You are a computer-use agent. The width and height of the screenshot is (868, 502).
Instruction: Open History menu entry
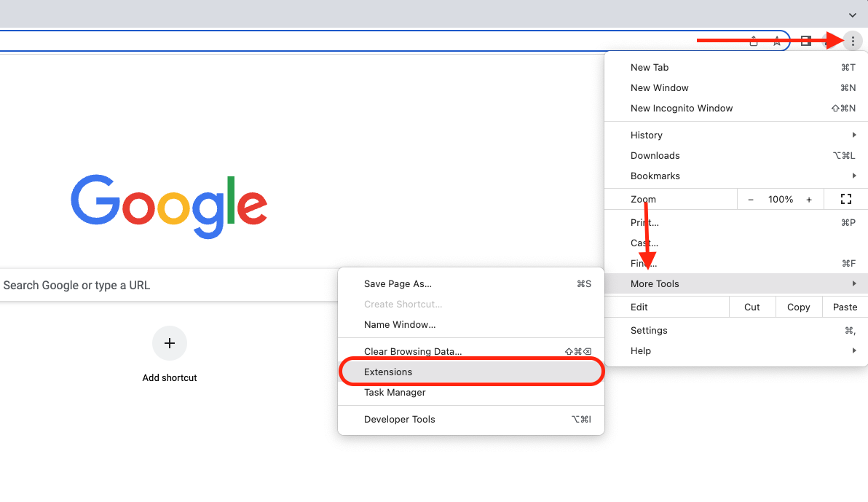click(735, 136)
